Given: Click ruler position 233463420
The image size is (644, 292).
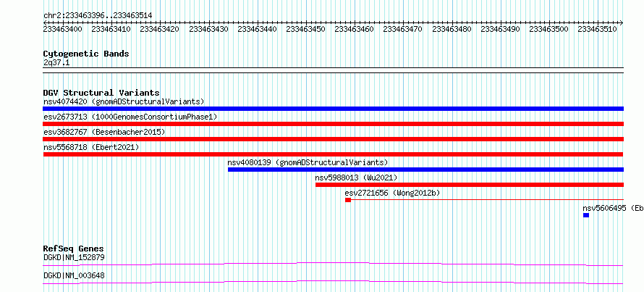Looking at the screenshot, I should coord(159,29).
